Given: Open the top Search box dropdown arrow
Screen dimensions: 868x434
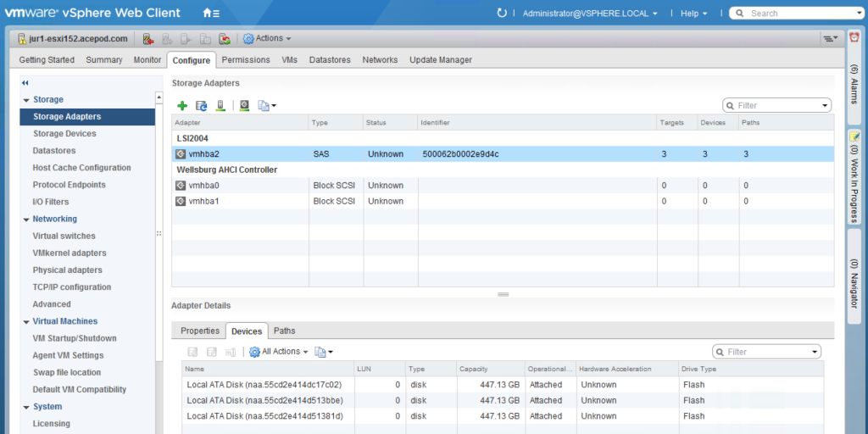Looking at the screenshot, I should point(860,14).
